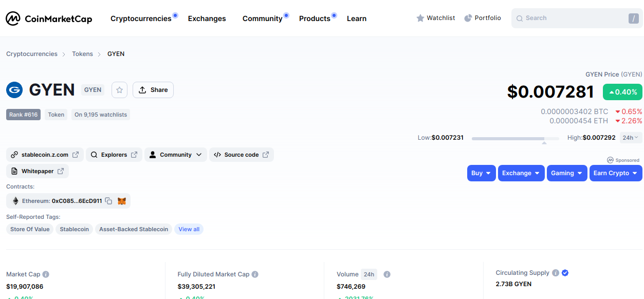Open the Exchanges menu
Screen dimensions: 644x299
[207, 18]
